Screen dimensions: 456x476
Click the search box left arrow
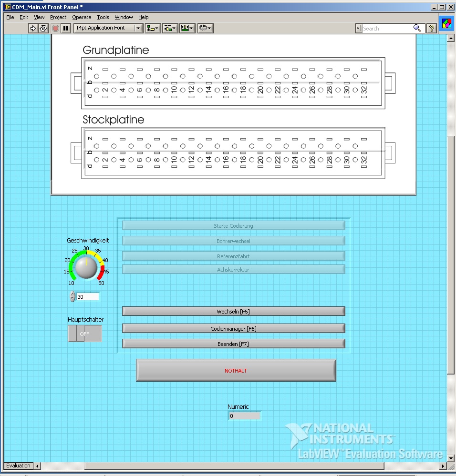point(359,28)
